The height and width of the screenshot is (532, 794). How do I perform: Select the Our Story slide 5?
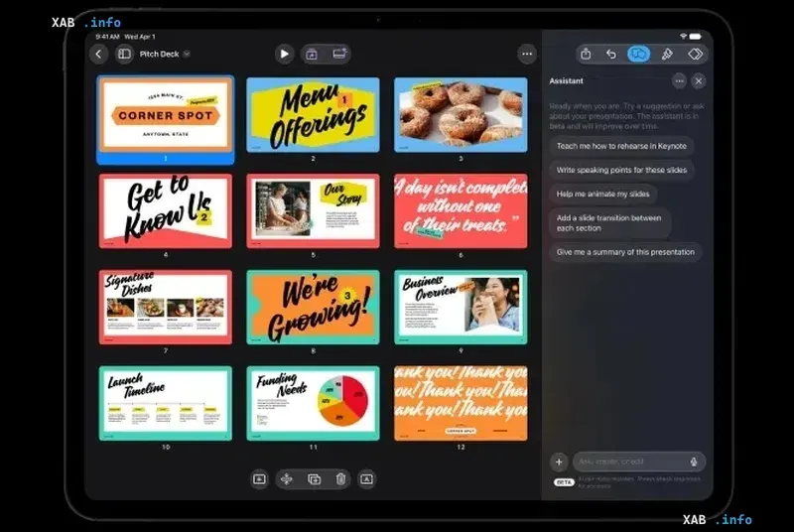pyautogui.click(x=313, y=211)
